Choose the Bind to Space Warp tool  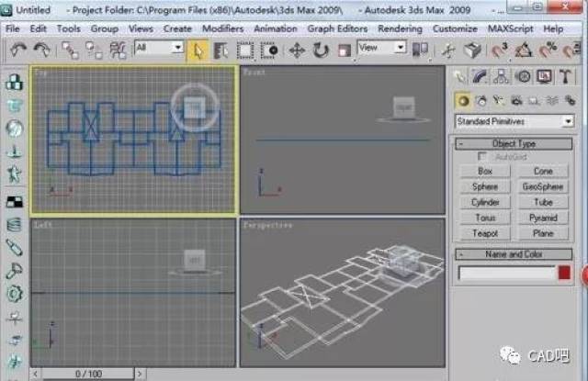(x=118, y=50)
